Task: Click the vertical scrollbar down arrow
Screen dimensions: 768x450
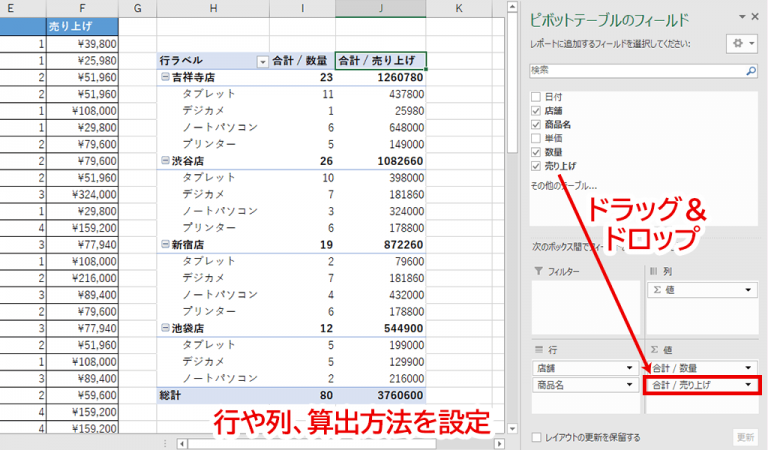Action: pyautogui.click(x=512, y=429)
